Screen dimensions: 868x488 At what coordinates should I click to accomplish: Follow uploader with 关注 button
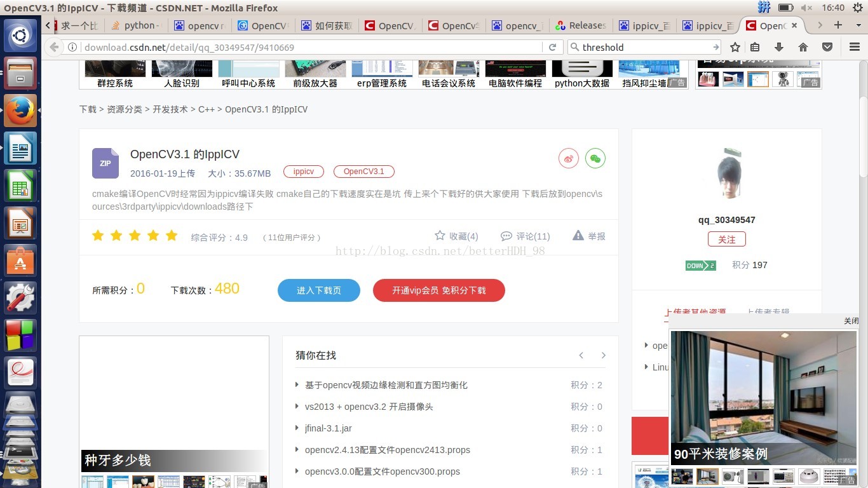727,240
